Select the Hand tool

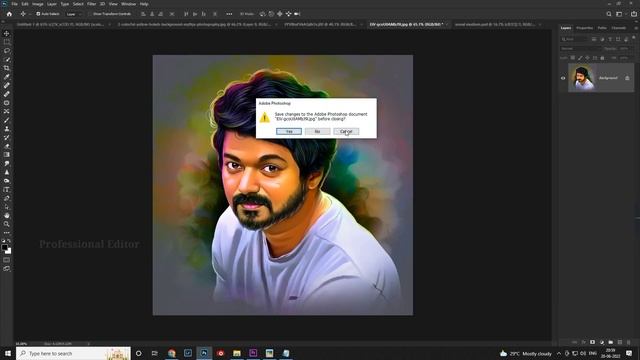(x=7, y=215)
